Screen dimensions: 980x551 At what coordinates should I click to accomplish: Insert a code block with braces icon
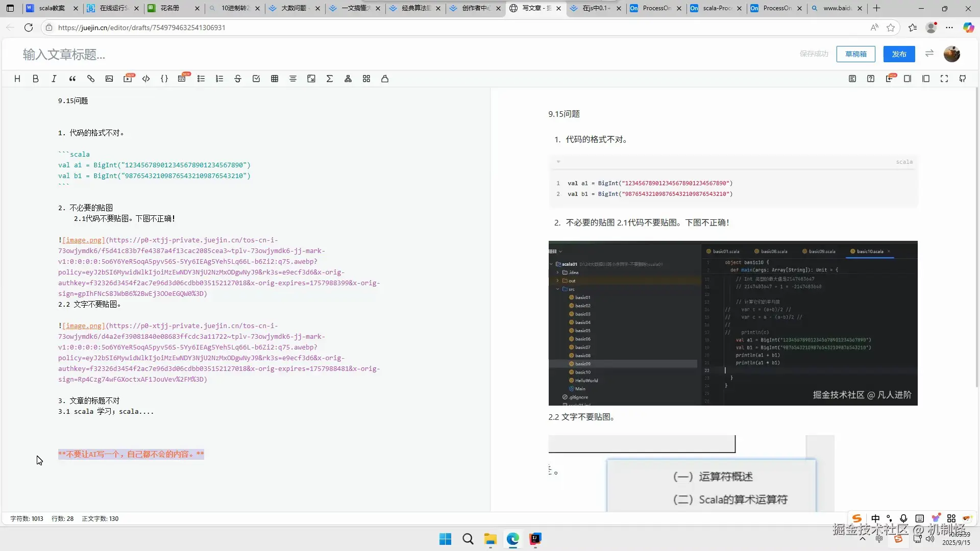[x=164, y=79]
